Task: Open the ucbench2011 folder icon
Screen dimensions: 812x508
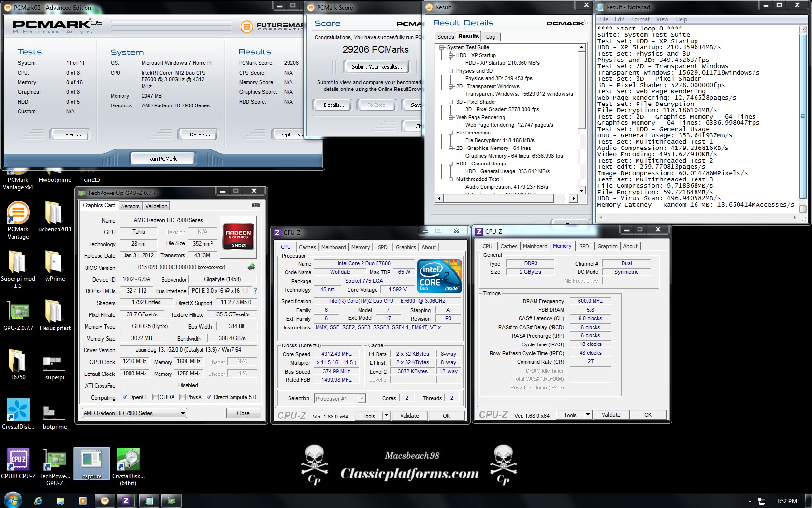Action: pyautogui.click(x=55, y=217)
